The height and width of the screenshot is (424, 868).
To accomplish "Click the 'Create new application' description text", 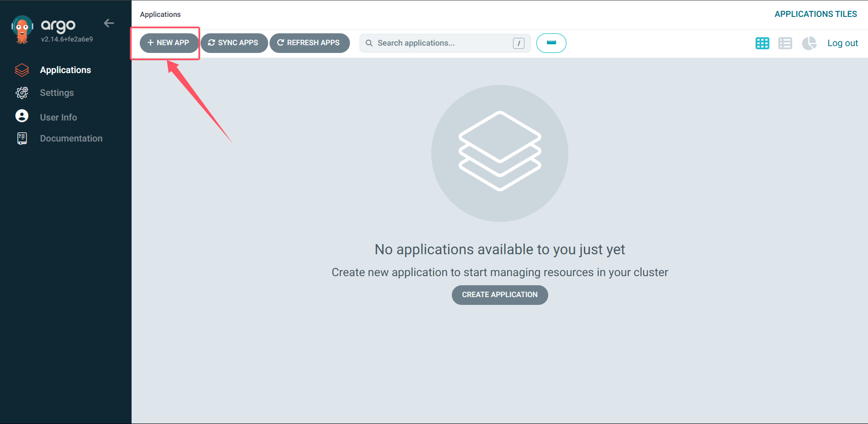I will point(500,272).
